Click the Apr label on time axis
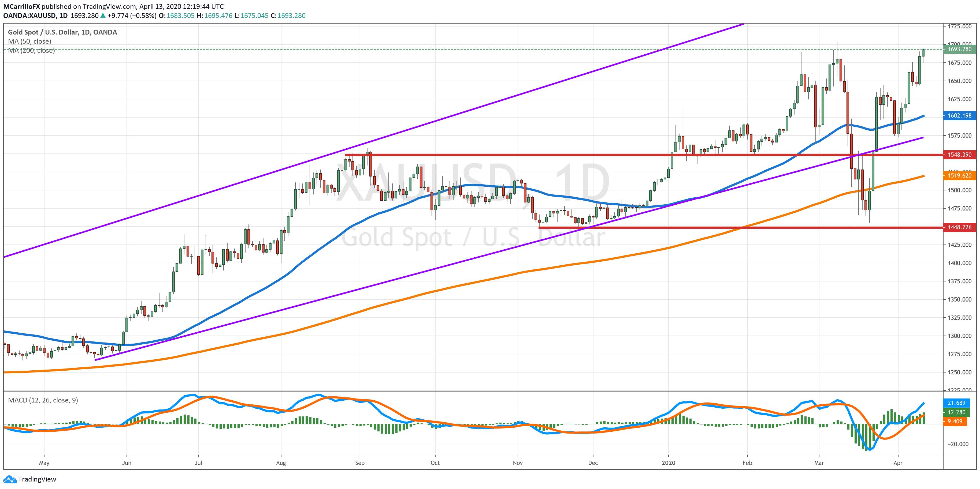The image size is (980, 489). (898, 463)
